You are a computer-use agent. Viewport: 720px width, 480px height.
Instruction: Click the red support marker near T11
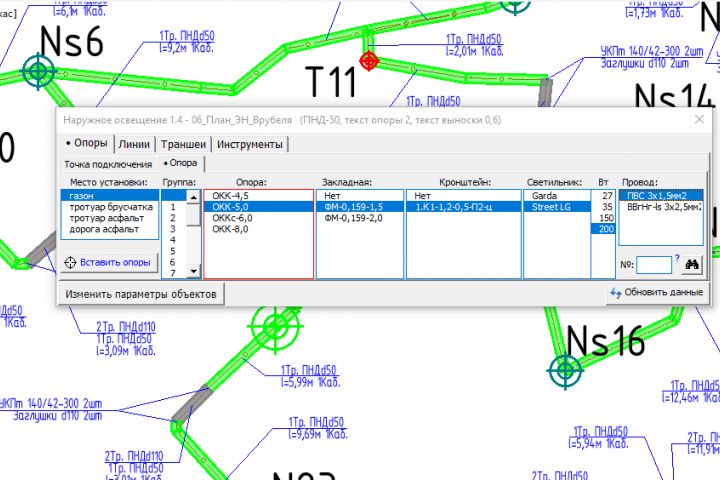pos(369,61)
